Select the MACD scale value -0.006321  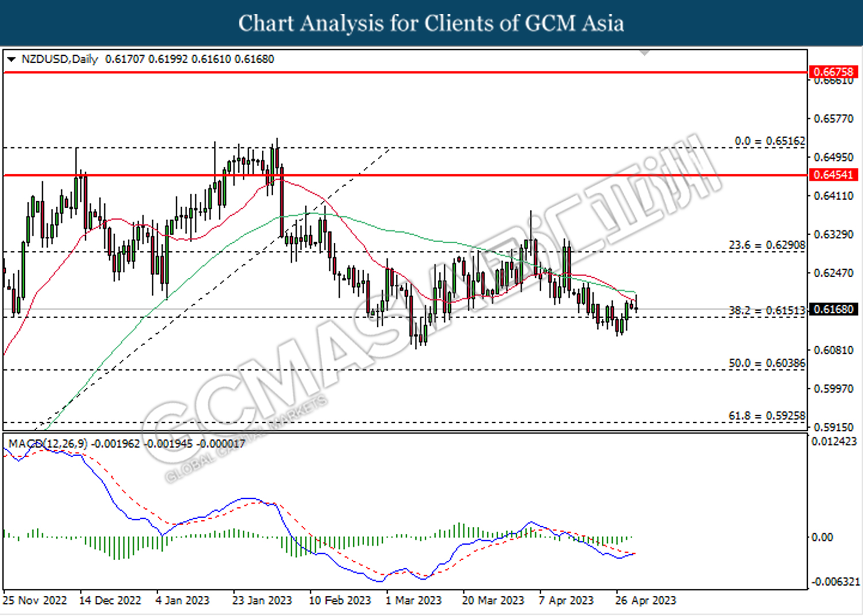tap(835, 582)
